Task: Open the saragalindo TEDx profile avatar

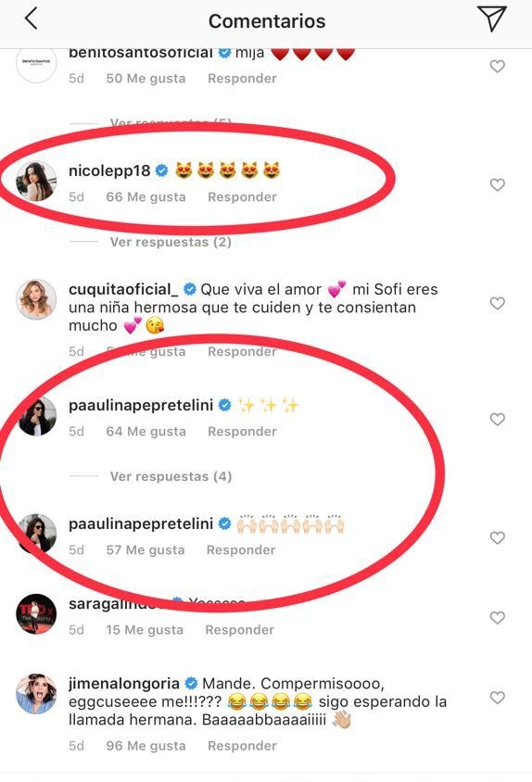Action: click(36, 613)
